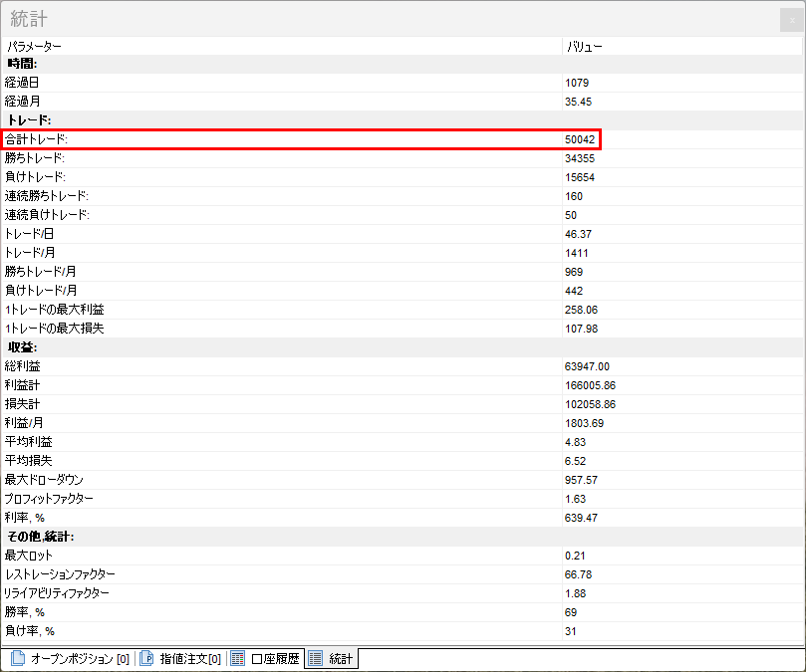The height and width of the screenshot is (672, 806).
Task: Click the トレード section header
Action: click(28, 120)
